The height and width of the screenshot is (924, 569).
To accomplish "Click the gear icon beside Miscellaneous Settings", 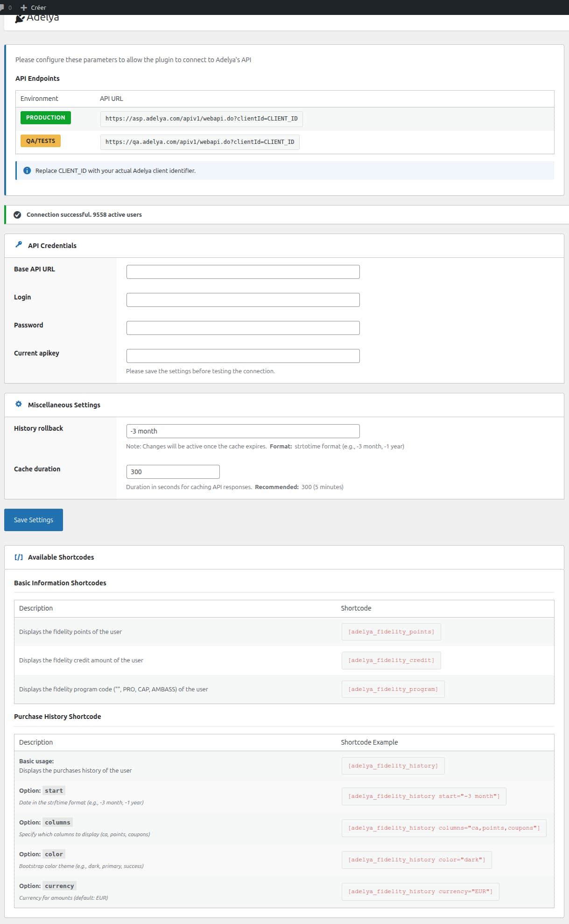I will pyautogui.click(x=19, y=404).
